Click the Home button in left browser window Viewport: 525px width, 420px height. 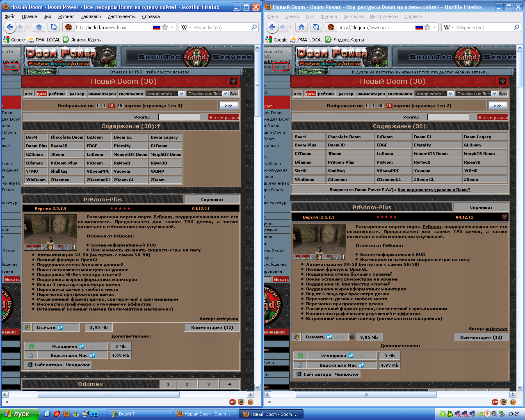point(39,27)
